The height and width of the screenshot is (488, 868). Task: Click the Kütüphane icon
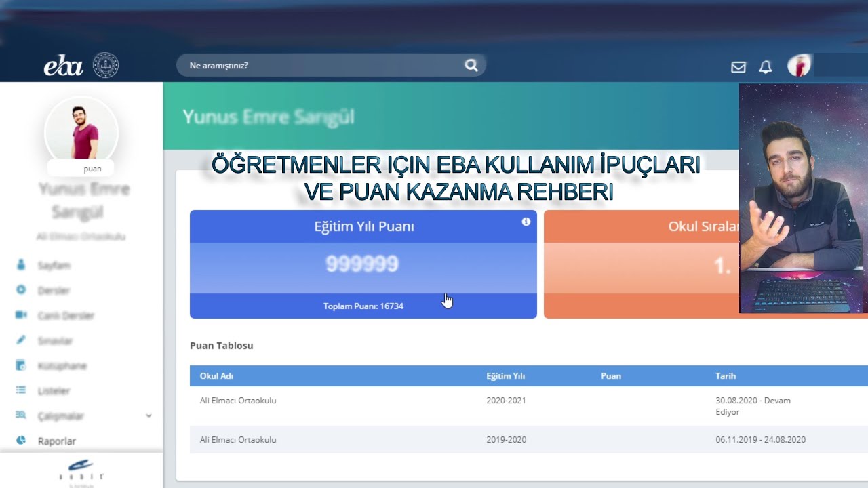coord(21,365)
